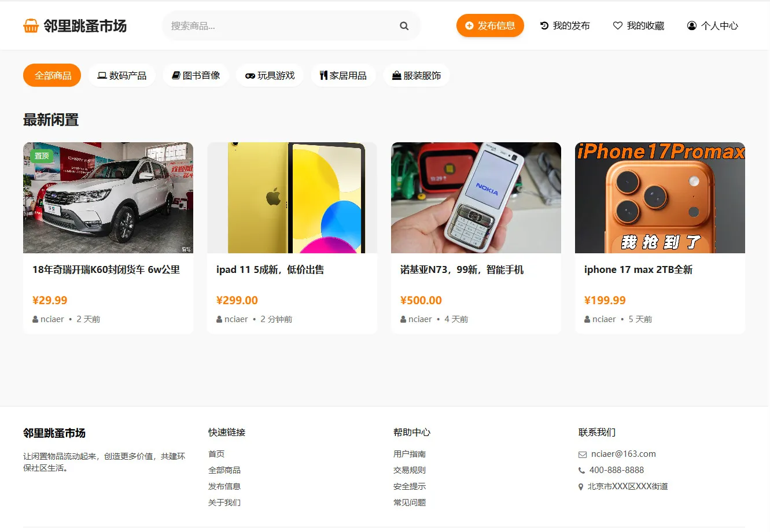Open footer link 交易规则
The image size is (770, 532).
410,471
